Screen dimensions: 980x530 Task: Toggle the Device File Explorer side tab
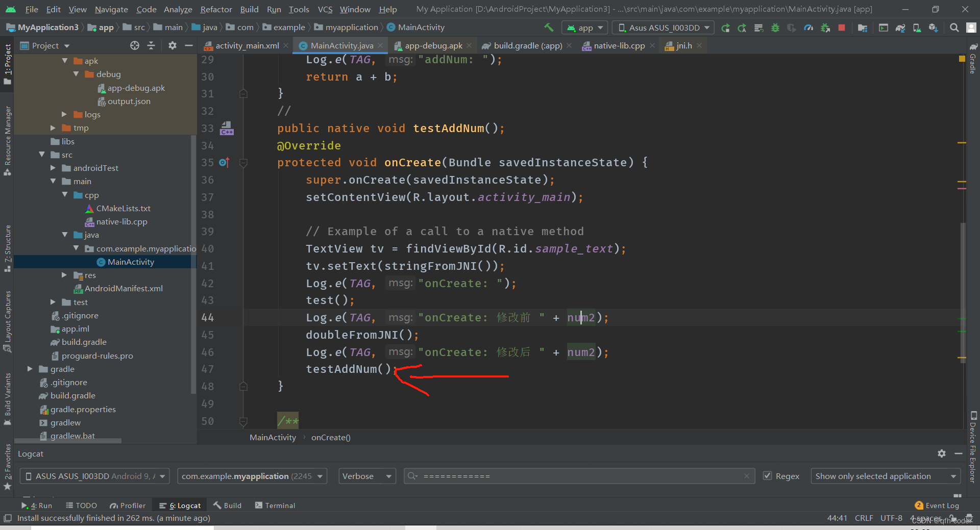973,447
